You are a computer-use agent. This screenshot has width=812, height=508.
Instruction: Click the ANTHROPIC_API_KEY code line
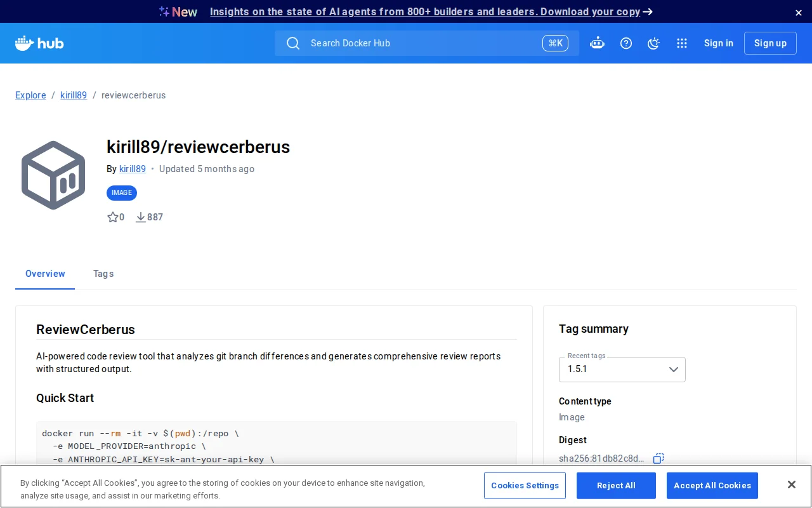click(x=164, y=459)
